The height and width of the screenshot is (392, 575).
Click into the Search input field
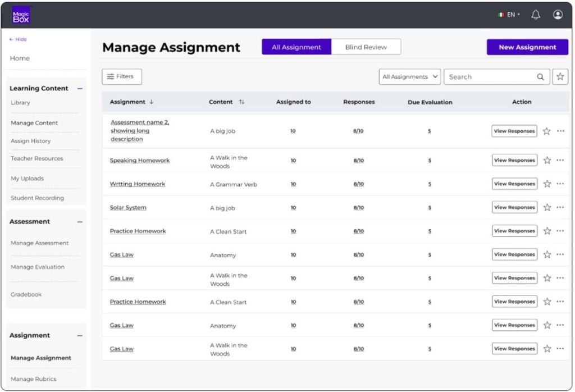[489, 77]
